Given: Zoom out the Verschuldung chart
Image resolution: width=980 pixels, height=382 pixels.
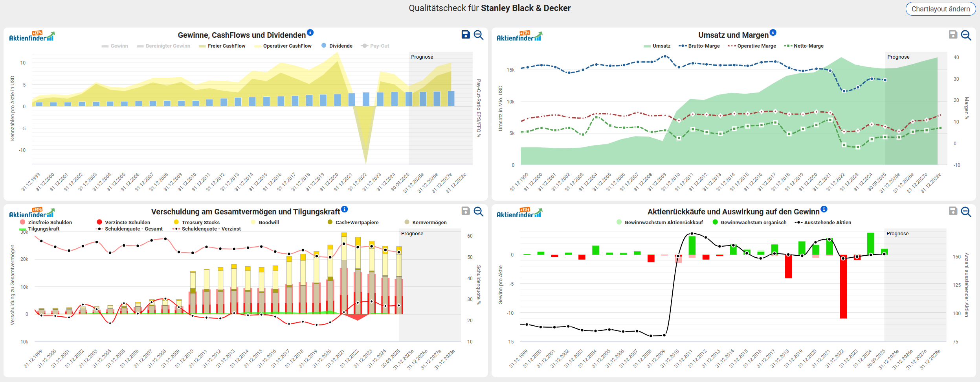Looking at the screenshot, I should coord(478,211).
